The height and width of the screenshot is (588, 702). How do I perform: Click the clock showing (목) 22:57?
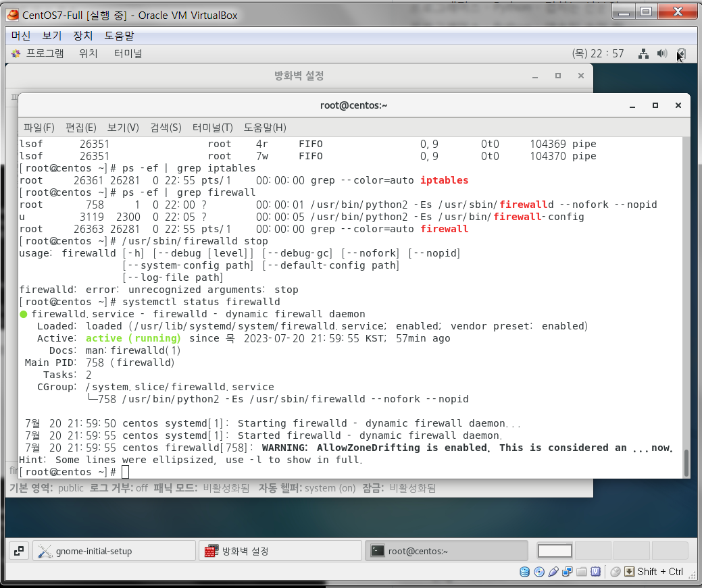tap(598, 54)
